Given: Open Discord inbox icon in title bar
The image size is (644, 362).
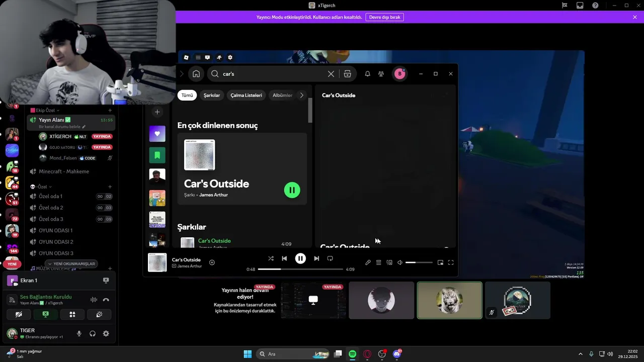Looking at the screenshot, I should click(580, 6).
